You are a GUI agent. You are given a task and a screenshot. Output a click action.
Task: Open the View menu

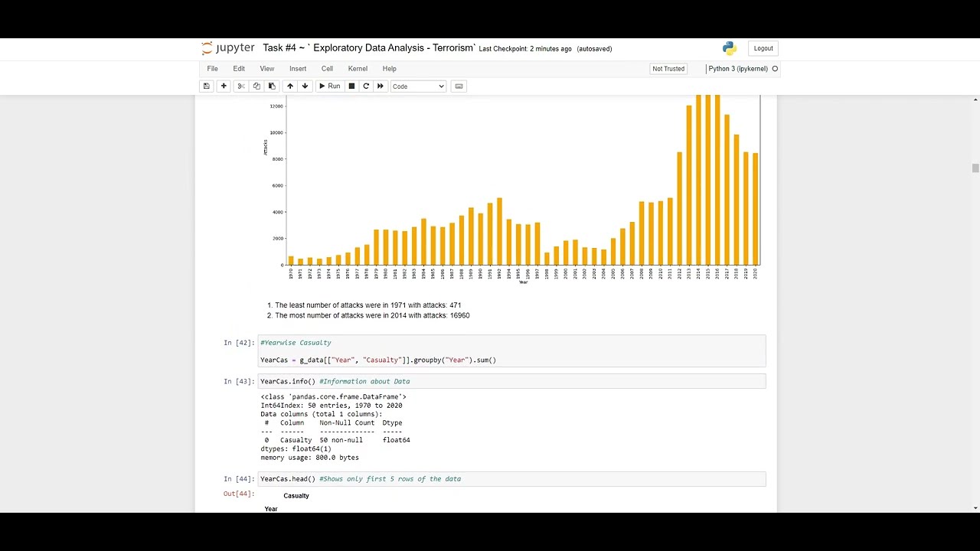tap(267, 69)
